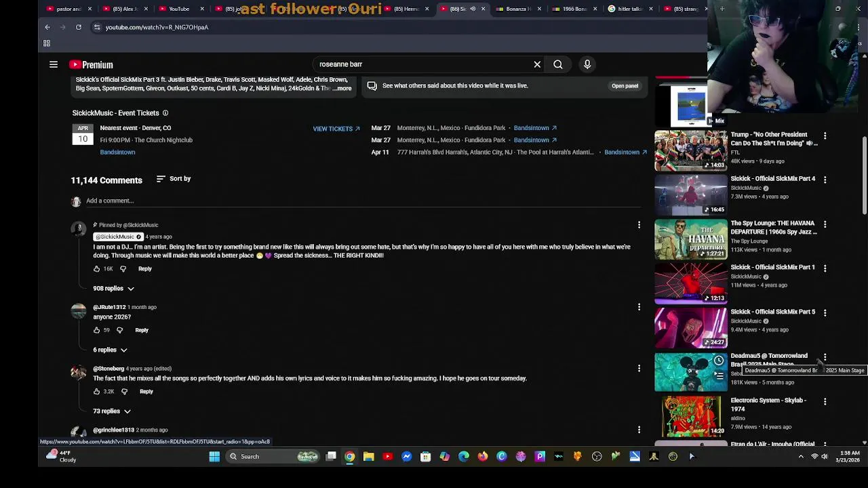Viewport: 868px width, 488px height.
Task: Open the weather widget showing 44°F Cloudy
Action: coord(61,456)
